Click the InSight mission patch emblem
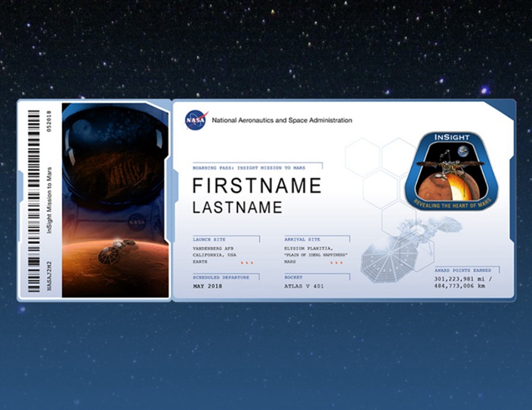Viewport: 532px width, 410px height. pyautogui.click(x=452, y=171)
